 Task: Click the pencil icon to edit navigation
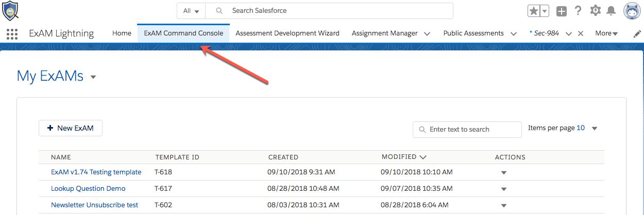[637, 33]
